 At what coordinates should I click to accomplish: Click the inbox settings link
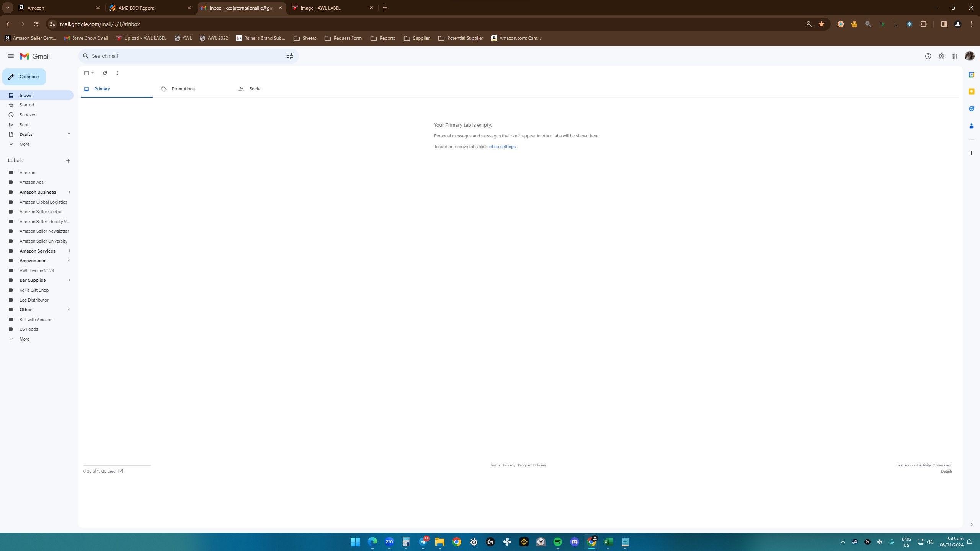[x=502, y=147]
